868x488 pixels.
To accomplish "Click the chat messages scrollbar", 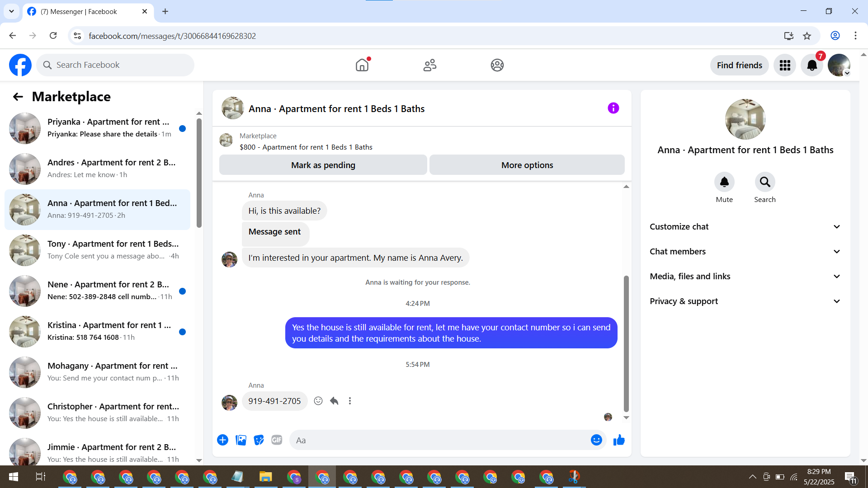I will coord(626,343).
